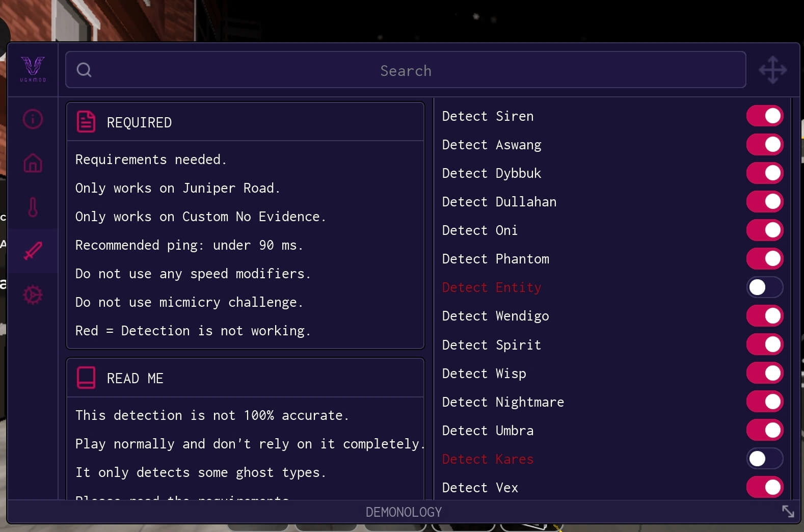This screenshot has height=532, width=804.
Task: Click the REQUIRED document icon
Action: tap(86, 122)
